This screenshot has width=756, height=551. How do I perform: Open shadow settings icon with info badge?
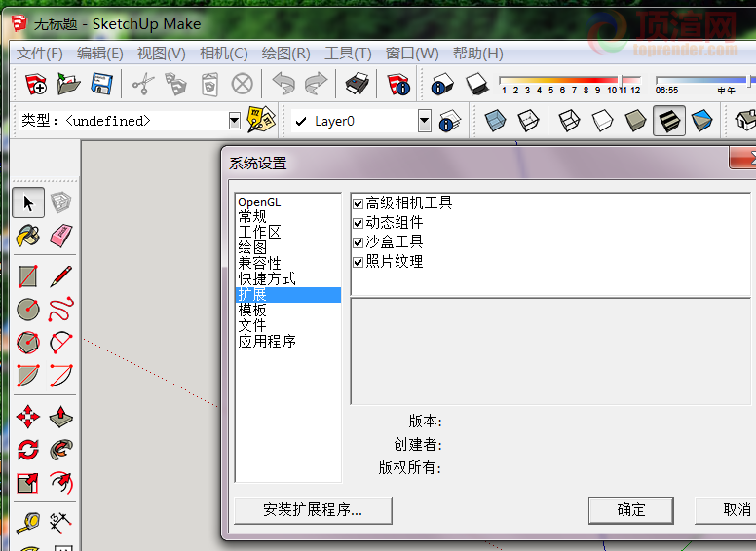(441, 84)
